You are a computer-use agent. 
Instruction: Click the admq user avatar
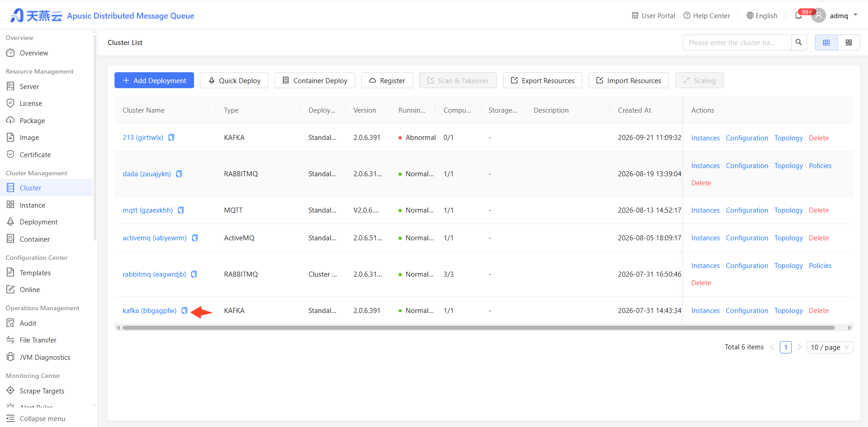tap(818, 15)
